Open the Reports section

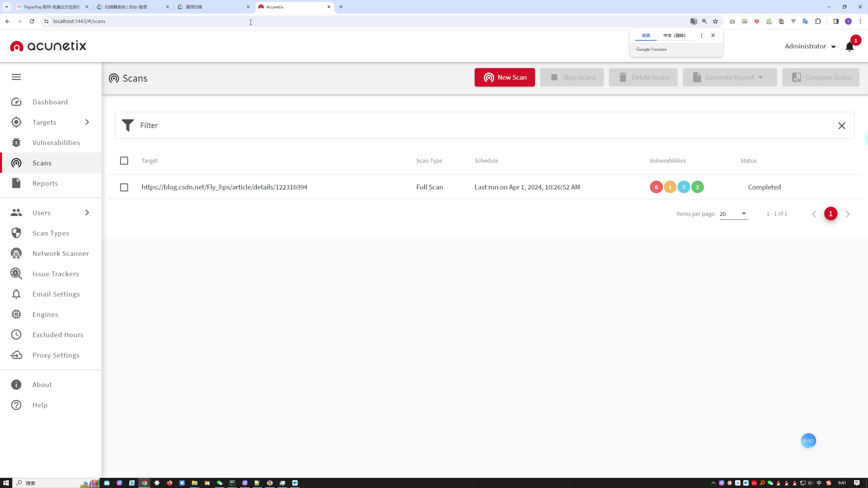45,183
